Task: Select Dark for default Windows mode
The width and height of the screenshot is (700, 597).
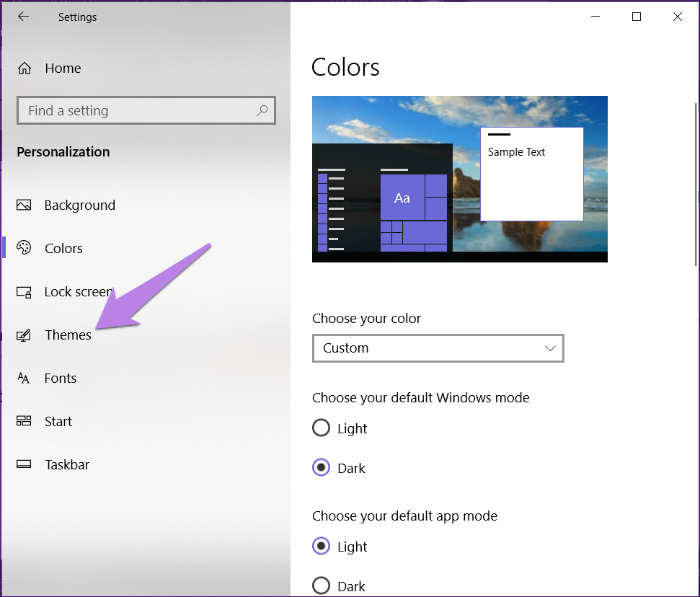Action: tap(321, 468)
